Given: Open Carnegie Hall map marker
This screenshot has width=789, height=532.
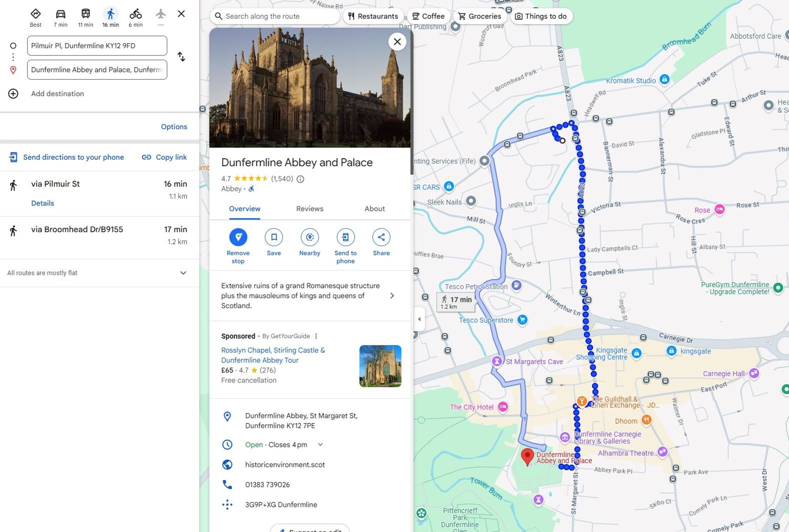Looking at the screenshot, I should click(754, 373).
